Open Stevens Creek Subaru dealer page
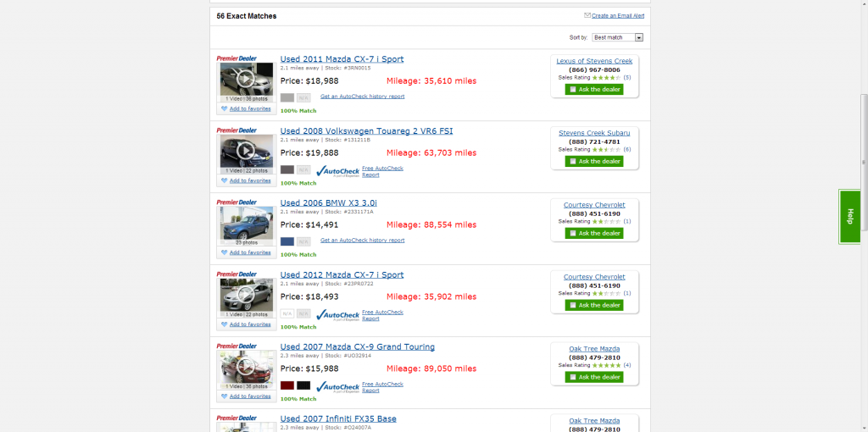Image resolution: width=868 pixels, height=432 pixels. pyautogui.click(x=594, y=133)
